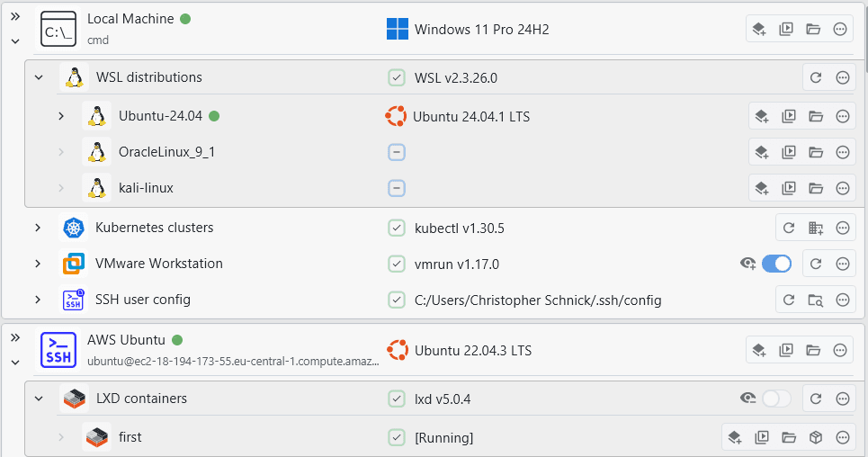Collapse the AWS Ubuntu children list
Screen dimensions: 868x457
point(15,362)
